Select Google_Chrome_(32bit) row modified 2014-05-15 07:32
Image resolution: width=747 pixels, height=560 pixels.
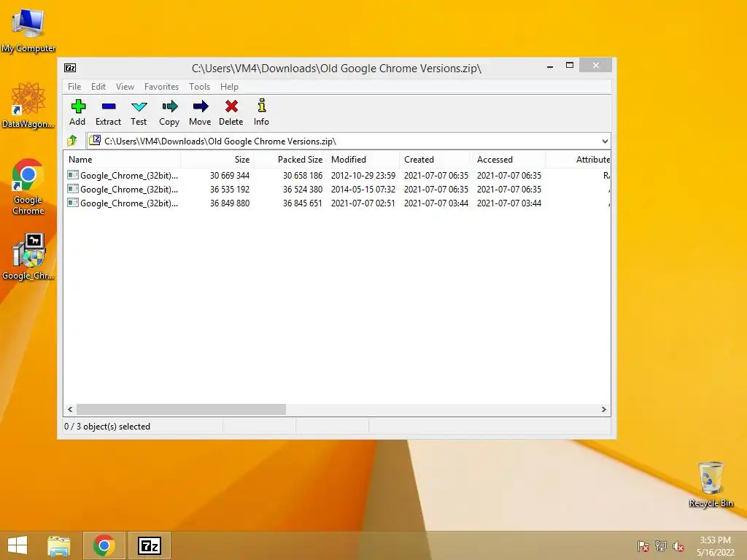337,189
